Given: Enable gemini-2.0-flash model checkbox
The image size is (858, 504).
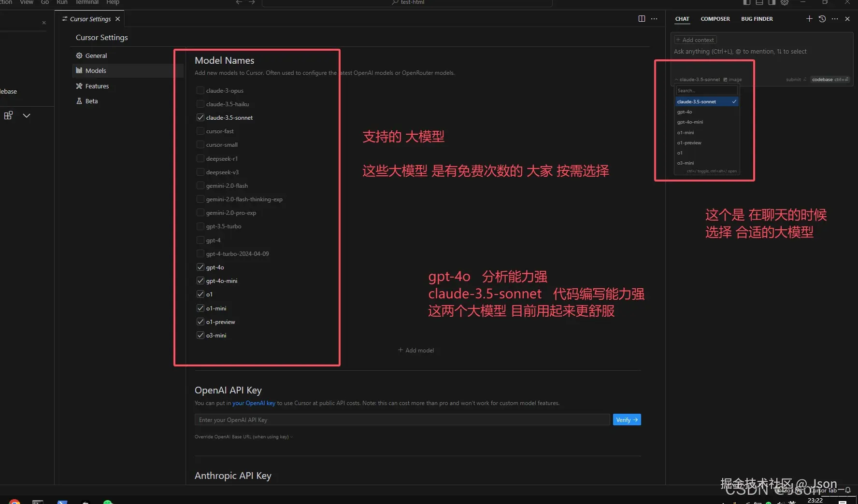Looking at the screenshot, I should click(x=200, y=185).
